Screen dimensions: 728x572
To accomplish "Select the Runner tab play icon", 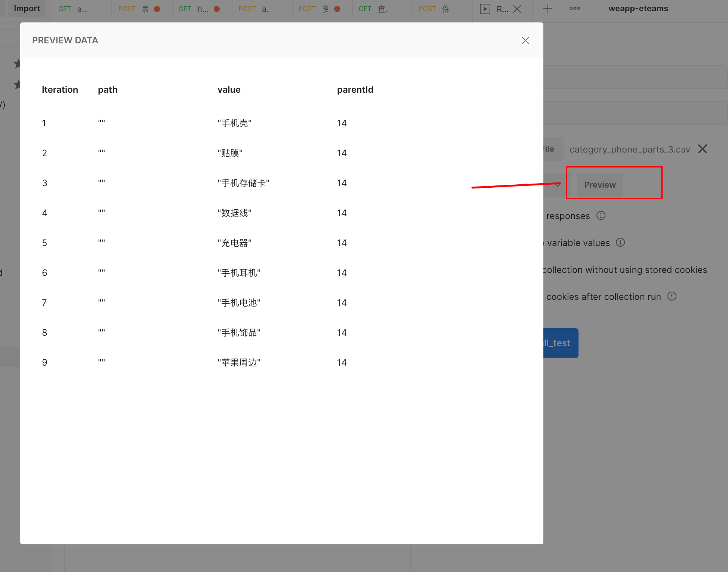I will (x=485, y=9).
